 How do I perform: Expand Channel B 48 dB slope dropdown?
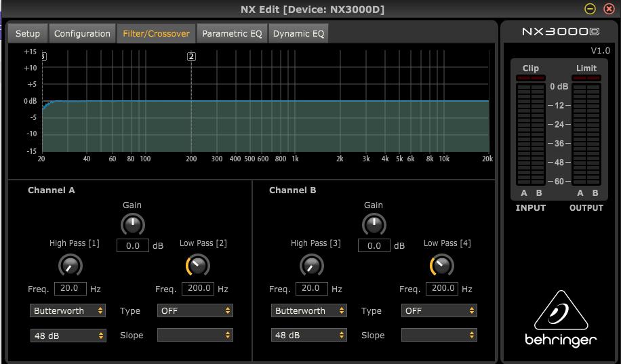(309, 335)
